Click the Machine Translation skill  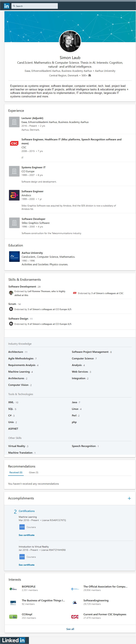pyautogui.click(x=20, y=453)
